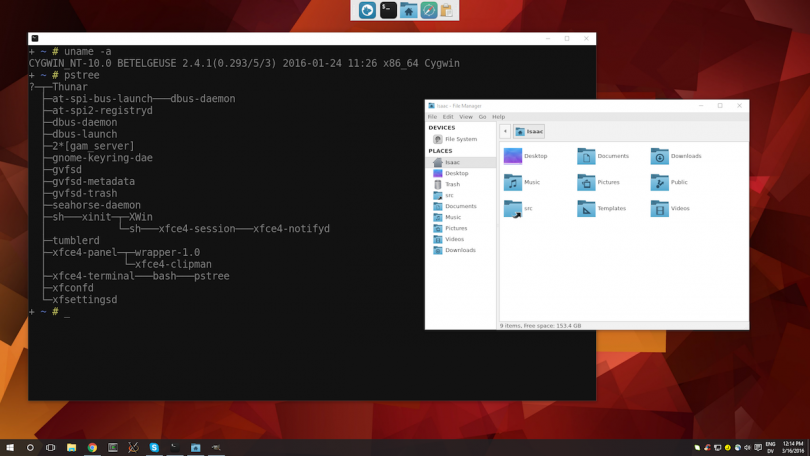Select File System under Devices
The width and height of the screenshot is (810, 456).
460,139
